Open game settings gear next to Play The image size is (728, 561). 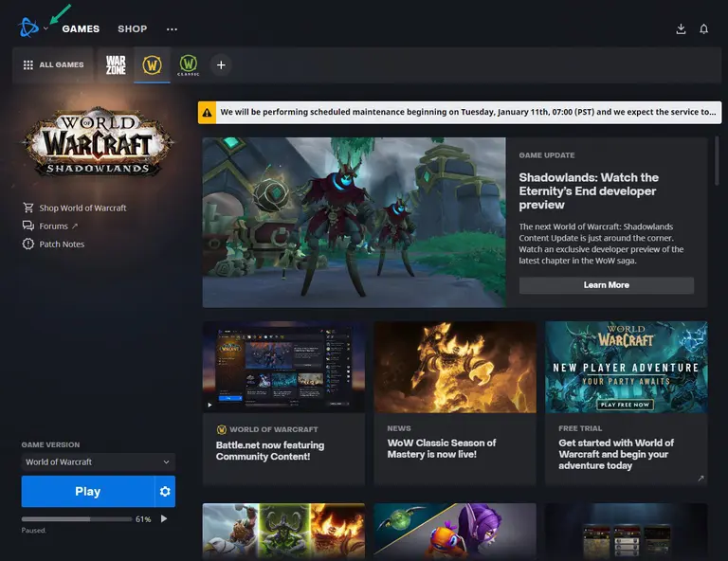(165, 491)
